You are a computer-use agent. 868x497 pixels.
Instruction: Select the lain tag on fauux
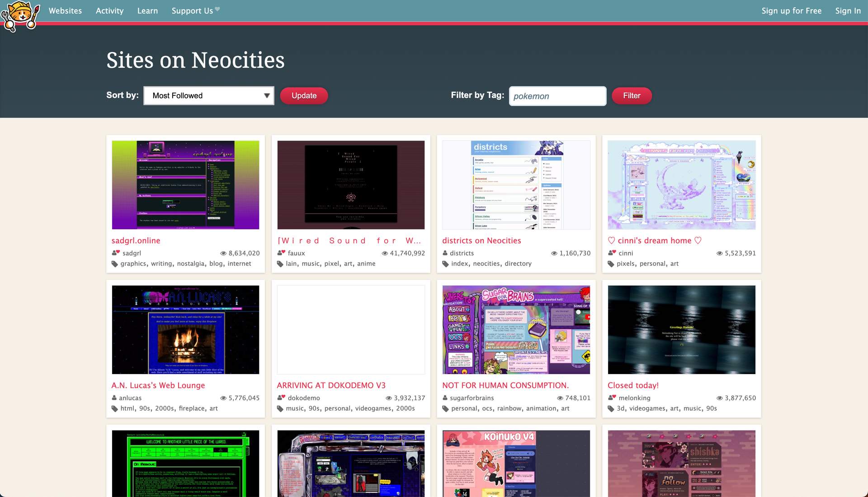click(291, 264)
